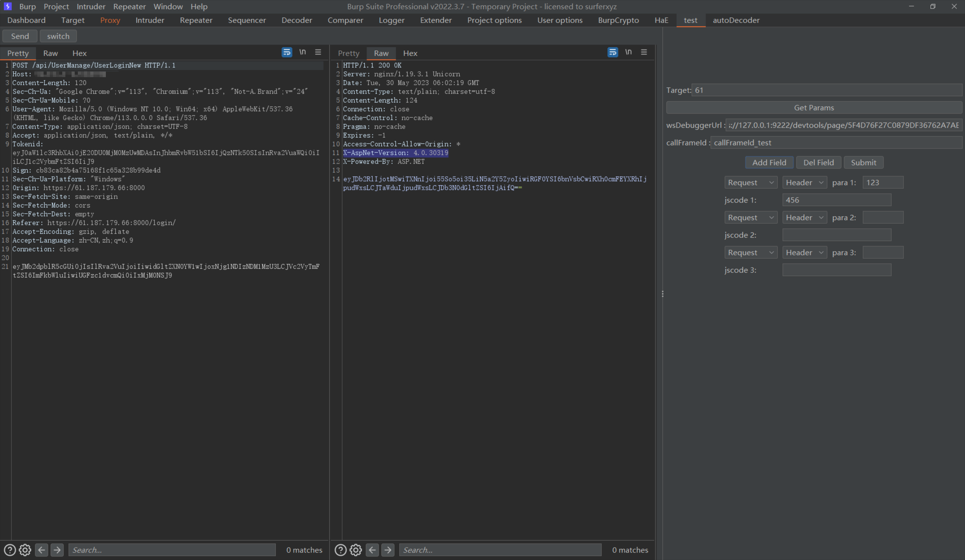This screenshot has height=560, width=965.
Task: Toggle word wrap icon in request editor
Action: click(287, 52)
